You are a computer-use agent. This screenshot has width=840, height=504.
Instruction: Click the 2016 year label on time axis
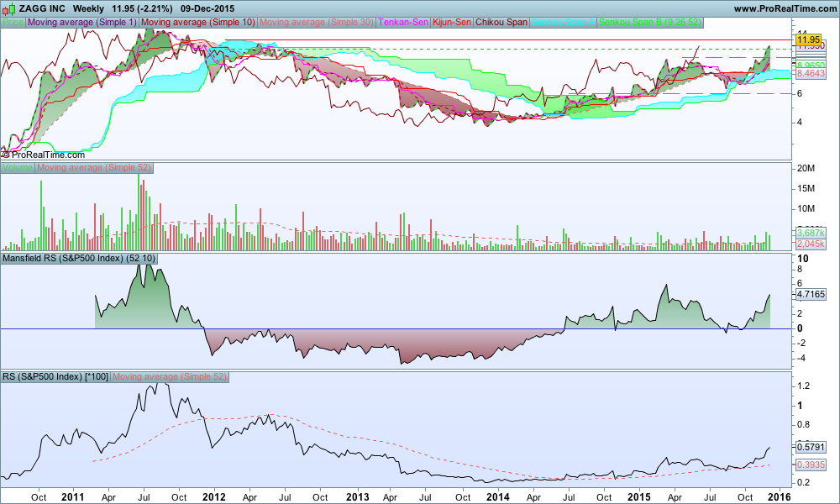pyautogui.click(x=780, y=497)
